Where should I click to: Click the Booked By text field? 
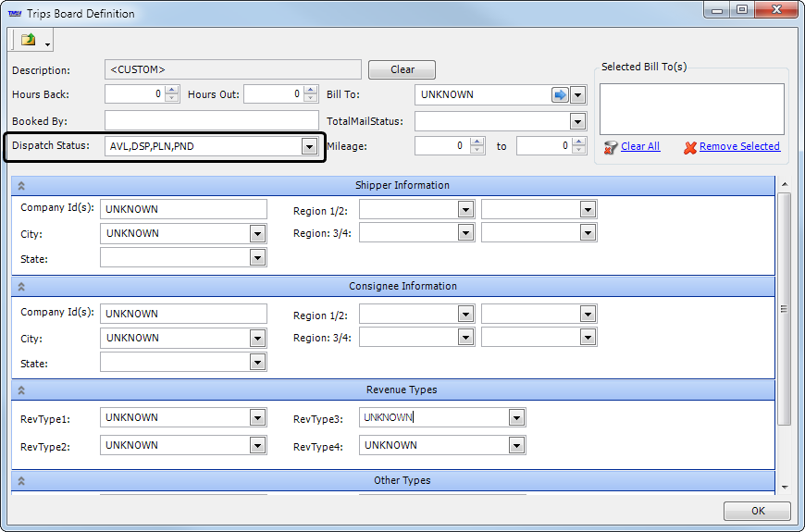pyautogui.click(x=211, y=120)
